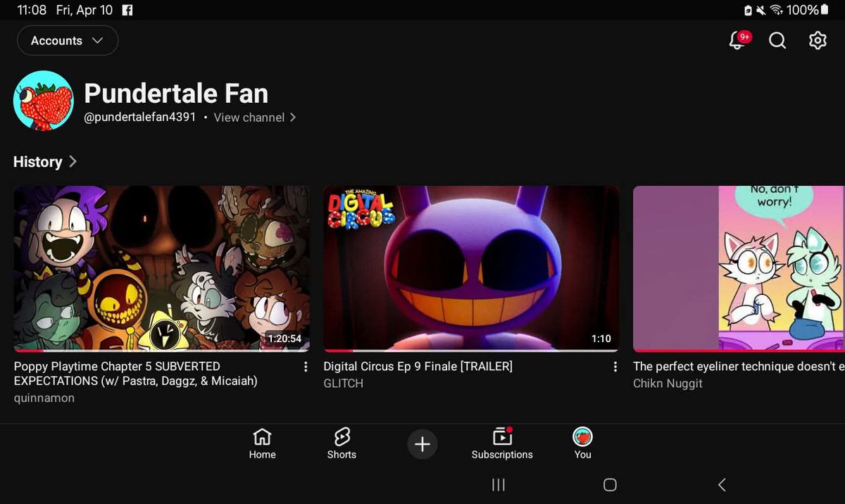The width and height of the screenshot is (845, 504).
Task: Open the Poppy Playtime video thumbnail
Action: point(161,268)
